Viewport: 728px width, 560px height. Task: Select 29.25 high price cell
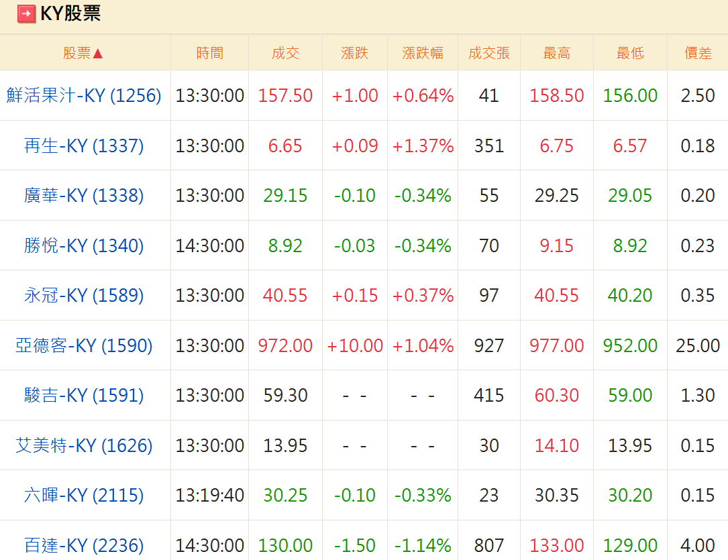pos(557,195)
